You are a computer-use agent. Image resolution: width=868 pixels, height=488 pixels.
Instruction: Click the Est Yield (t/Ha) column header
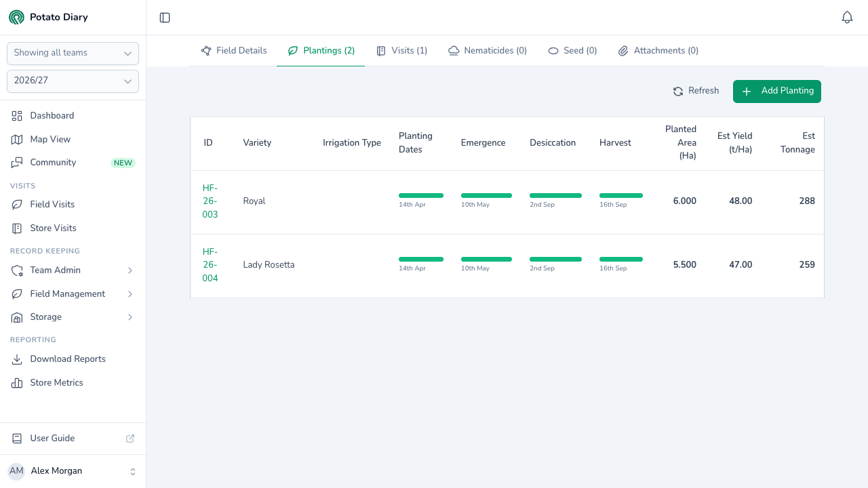coord(735,143)
